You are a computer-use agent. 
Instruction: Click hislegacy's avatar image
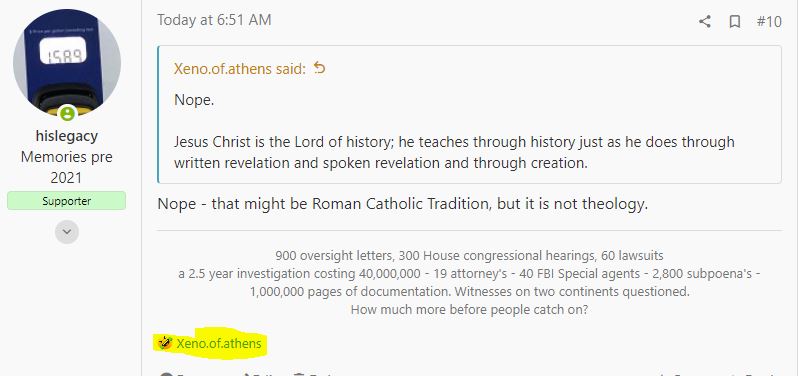pos(67,63)
